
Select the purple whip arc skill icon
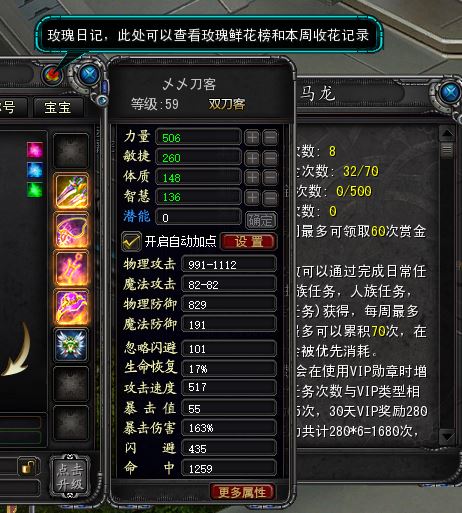pyautogui.click(x=71, y=230)
